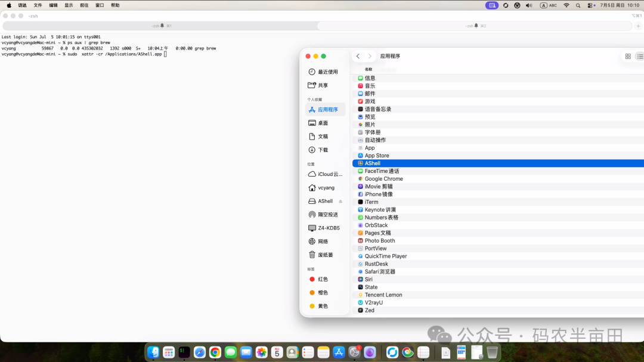Launch Safari from the Dock
The width and height of the screenshot is (644, 362).
pos(200,352)
